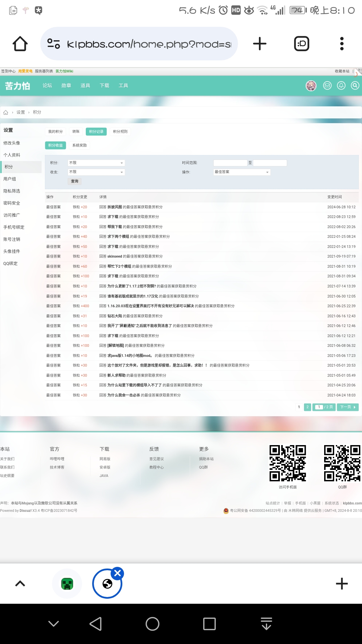Go to page 2

(307, 407)
